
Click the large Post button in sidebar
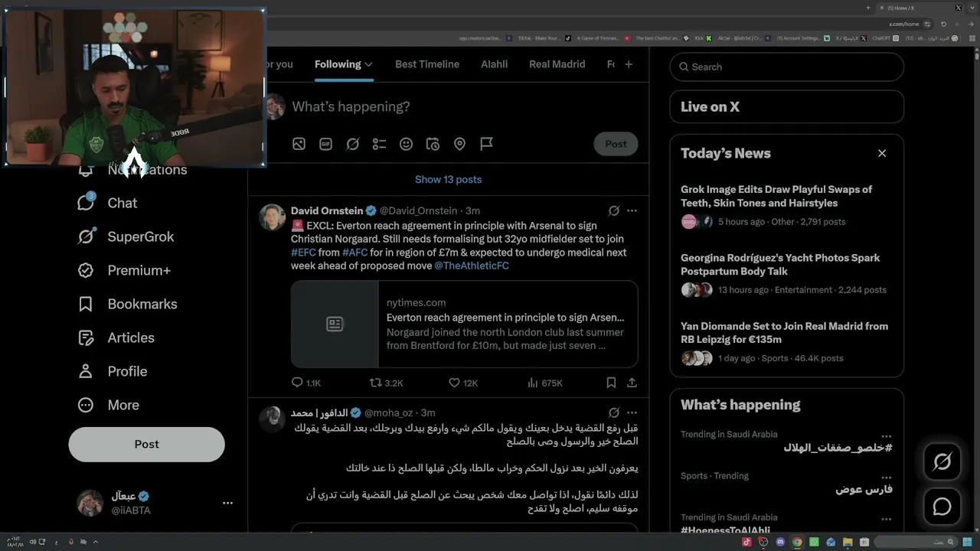146,444
